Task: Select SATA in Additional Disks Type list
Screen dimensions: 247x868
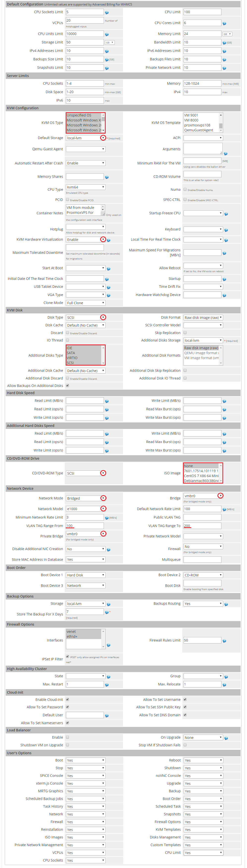Action: (84, 353)
